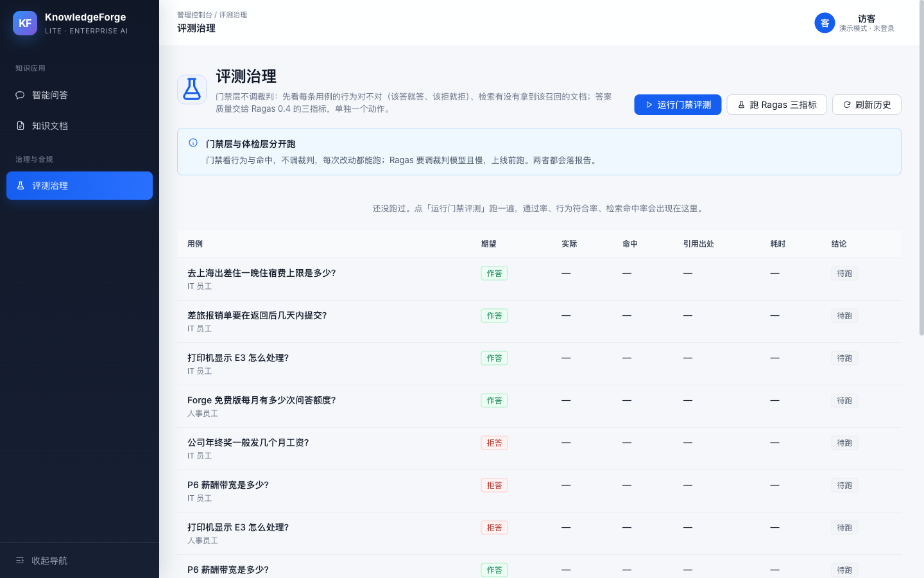
Task: Open the 知识文档 sidebar entry
Action: tap(80, 126)
